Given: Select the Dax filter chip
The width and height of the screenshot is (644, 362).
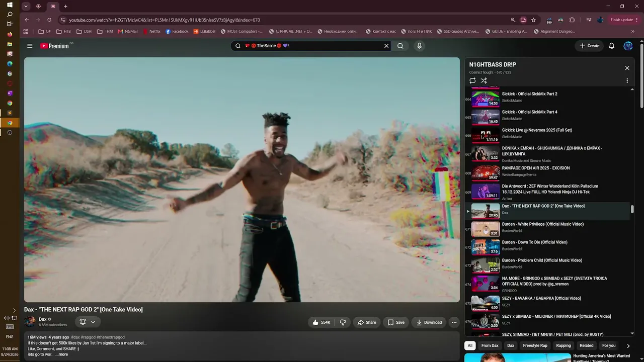Looking at the screenshot, I should pyautogui.click(x=511, y=345).
